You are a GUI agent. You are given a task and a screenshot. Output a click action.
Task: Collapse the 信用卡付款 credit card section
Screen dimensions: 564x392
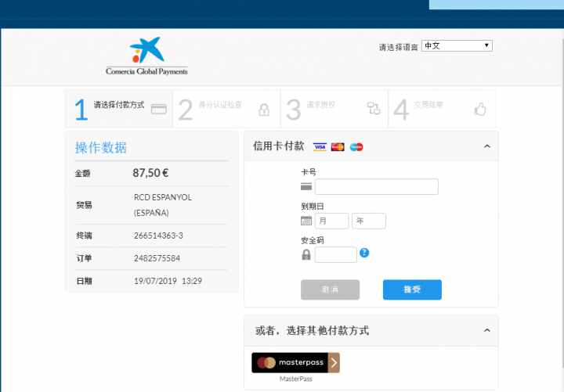[x=486, y=146]
